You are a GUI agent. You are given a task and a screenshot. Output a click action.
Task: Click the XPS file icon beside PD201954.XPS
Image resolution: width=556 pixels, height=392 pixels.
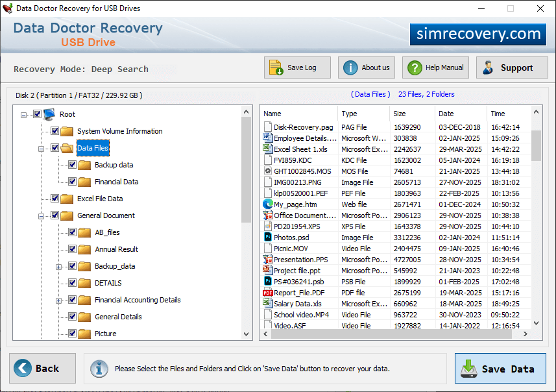click(x=268, y=226)
